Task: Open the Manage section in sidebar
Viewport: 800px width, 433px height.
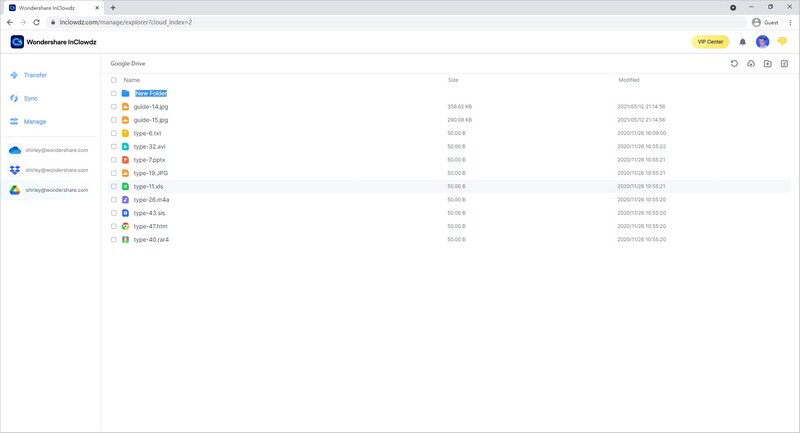Action: [28, 121]
